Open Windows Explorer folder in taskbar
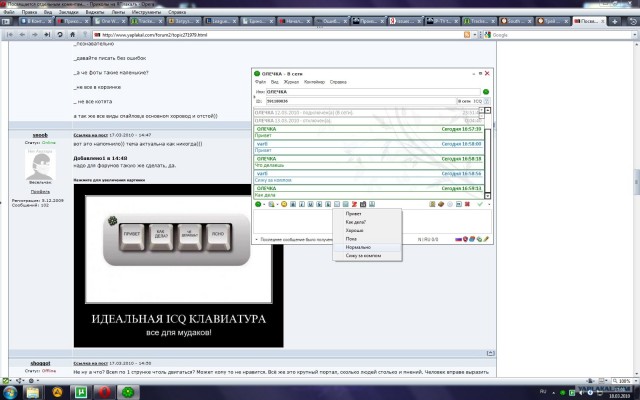 pyautogui.click(x=33, y=392)
